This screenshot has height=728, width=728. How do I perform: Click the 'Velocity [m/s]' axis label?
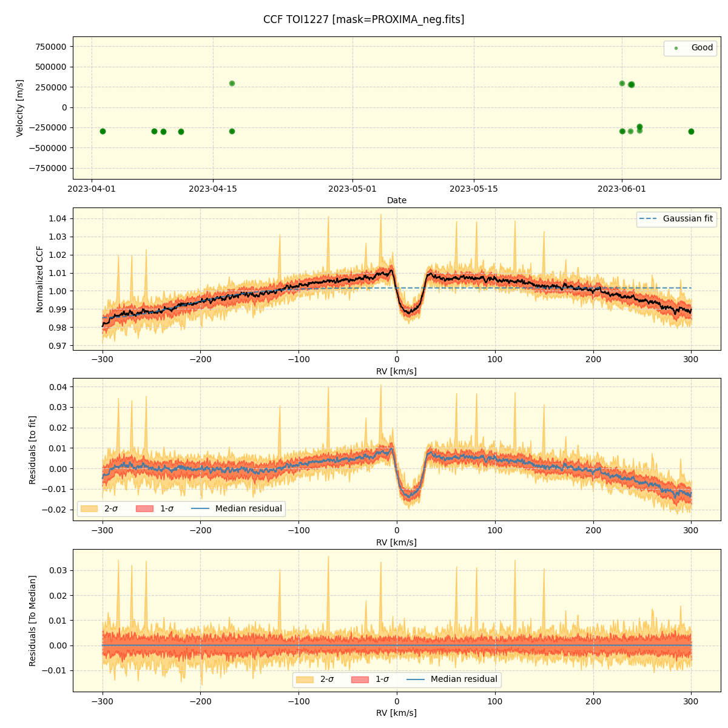[x=20, y=108]
